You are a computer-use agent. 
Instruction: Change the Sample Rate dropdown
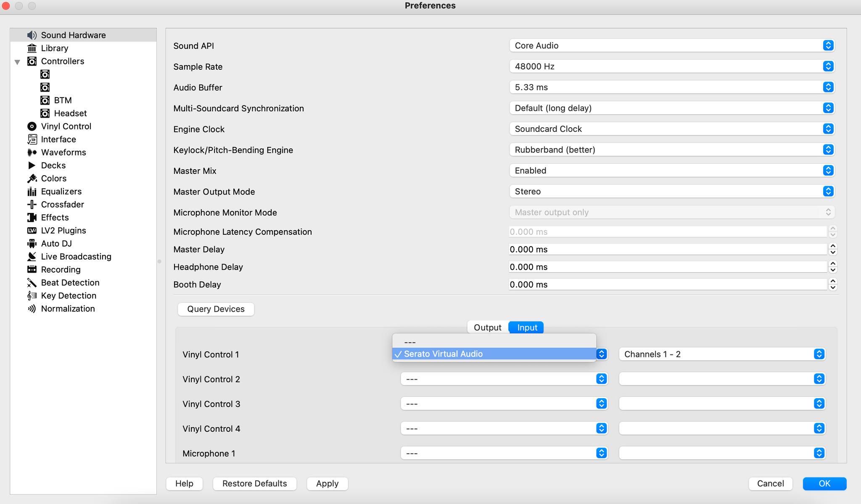pos(672,66)
